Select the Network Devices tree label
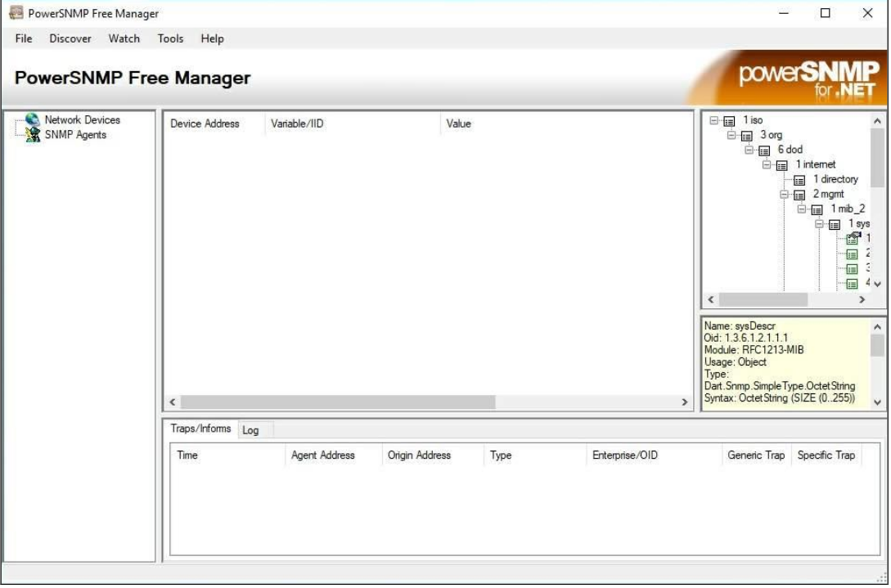This screenshot has height=588, width=891. [83, 120]
